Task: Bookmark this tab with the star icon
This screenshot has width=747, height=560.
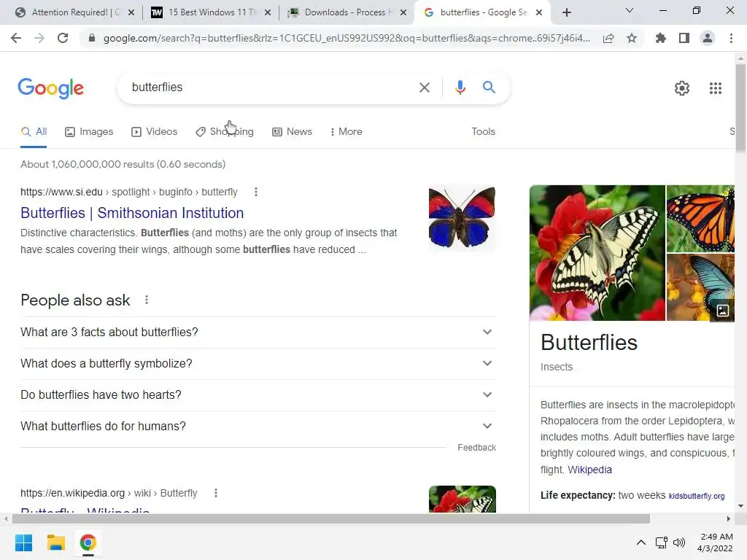Action: 632,38
